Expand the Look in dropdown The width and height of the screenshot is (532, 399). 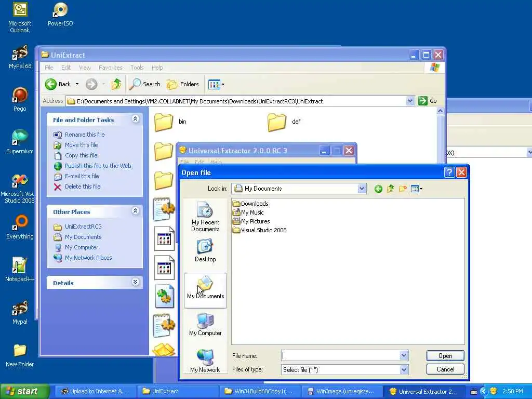point(362,188)
